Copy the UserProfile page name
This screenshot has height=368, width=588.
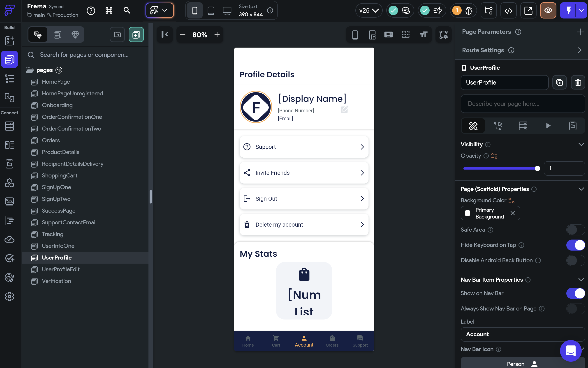(x=559, y=83)
